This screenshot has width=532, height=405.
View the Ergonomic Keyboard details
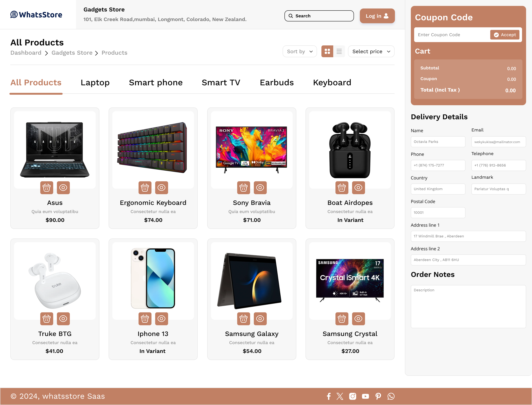tap(161, 188)
